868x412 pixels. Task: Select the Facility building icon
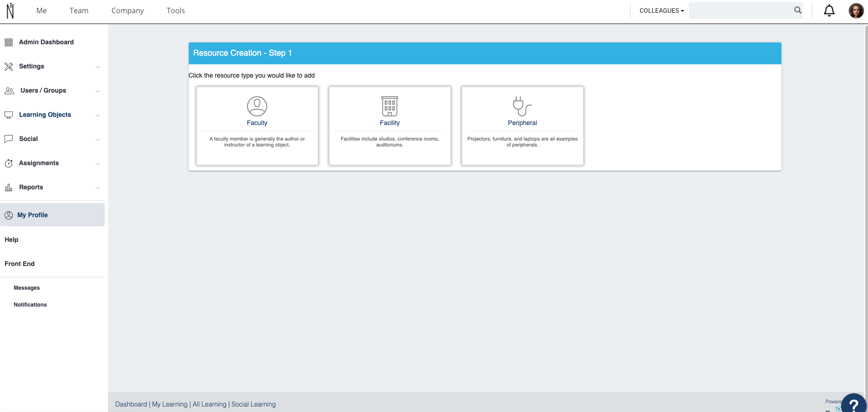point(390,106)
